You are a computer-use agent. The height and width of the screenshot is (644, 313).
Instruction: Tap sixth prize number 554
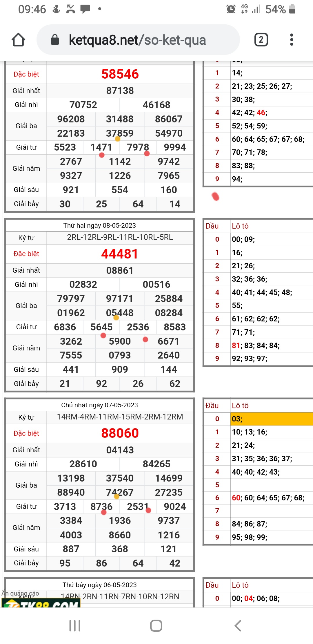120,190
